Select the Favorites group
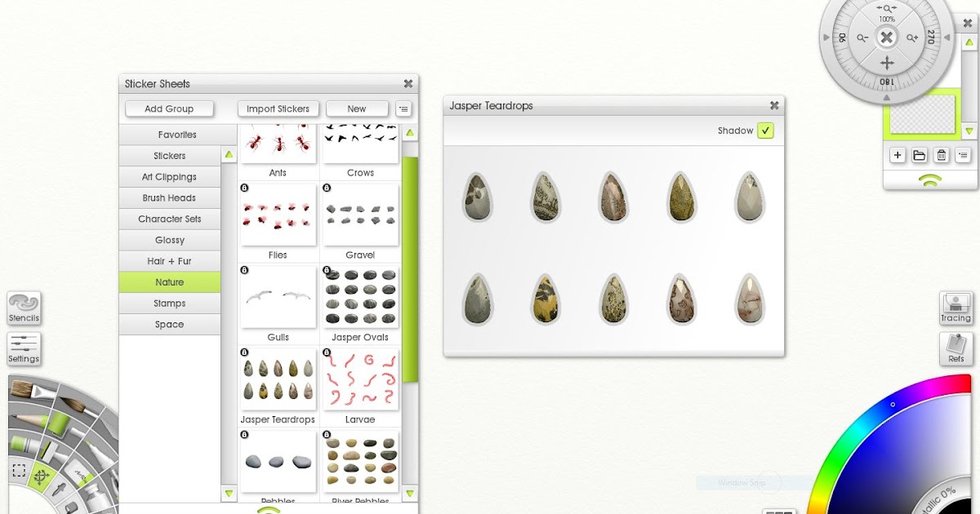The width and height of the screenshot is (980, 514). click(x=178, y=135)
